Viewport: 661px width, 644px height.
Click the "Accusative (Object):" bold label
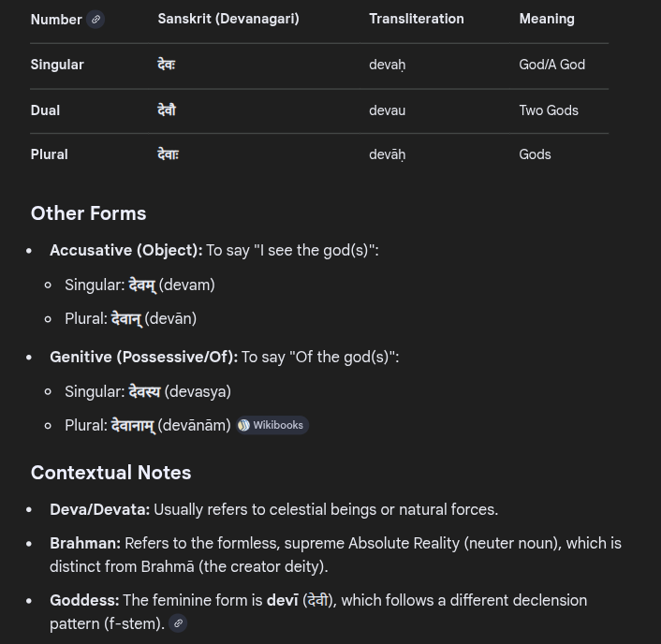pyautogui.click(x=125, y=250)
